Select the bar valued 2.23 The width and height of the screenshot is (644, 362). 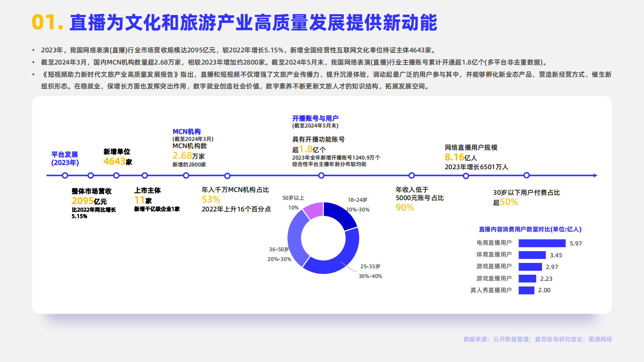pos(528,278)
